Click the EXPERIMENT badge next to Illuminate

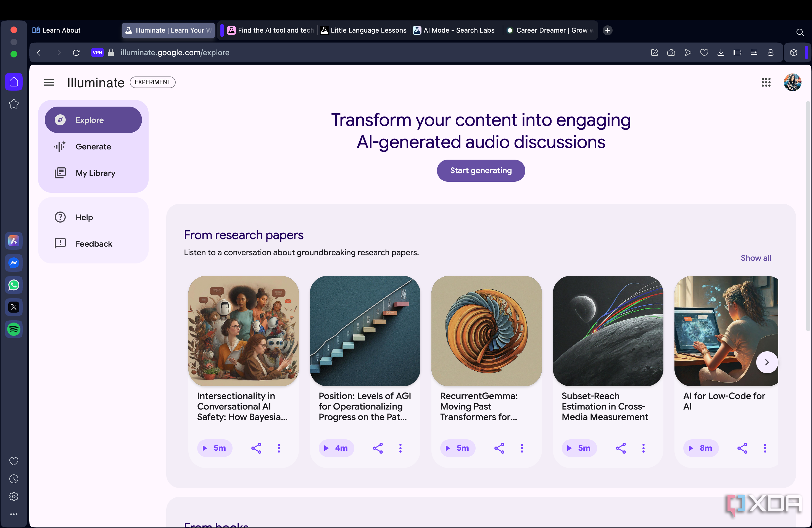pos(152,82)
